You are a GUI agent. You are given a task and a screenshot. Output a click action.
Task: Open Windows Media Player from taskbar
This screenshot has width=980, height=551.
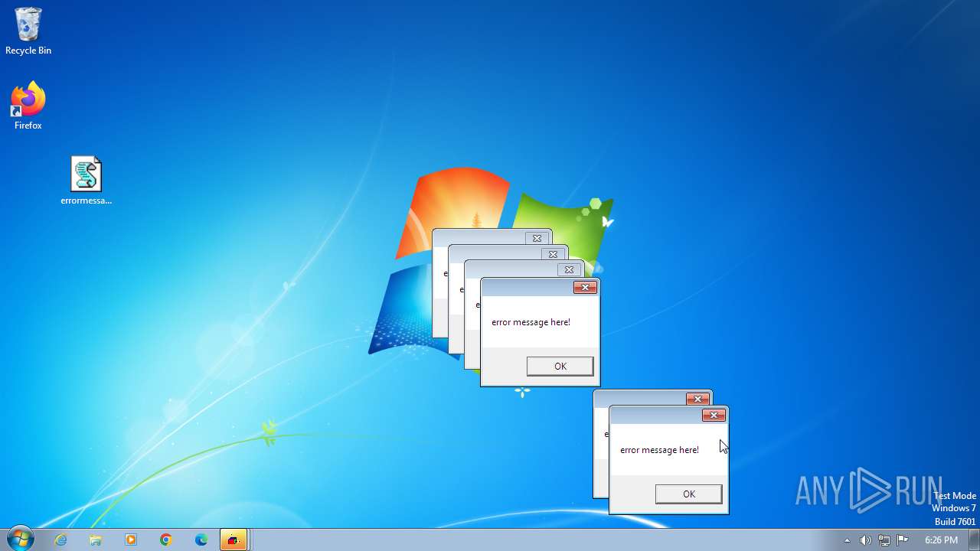(131, 540)
